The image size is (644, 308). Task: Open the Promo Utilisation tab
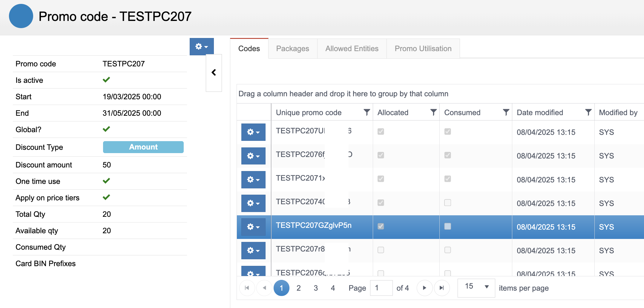(423, 49)
